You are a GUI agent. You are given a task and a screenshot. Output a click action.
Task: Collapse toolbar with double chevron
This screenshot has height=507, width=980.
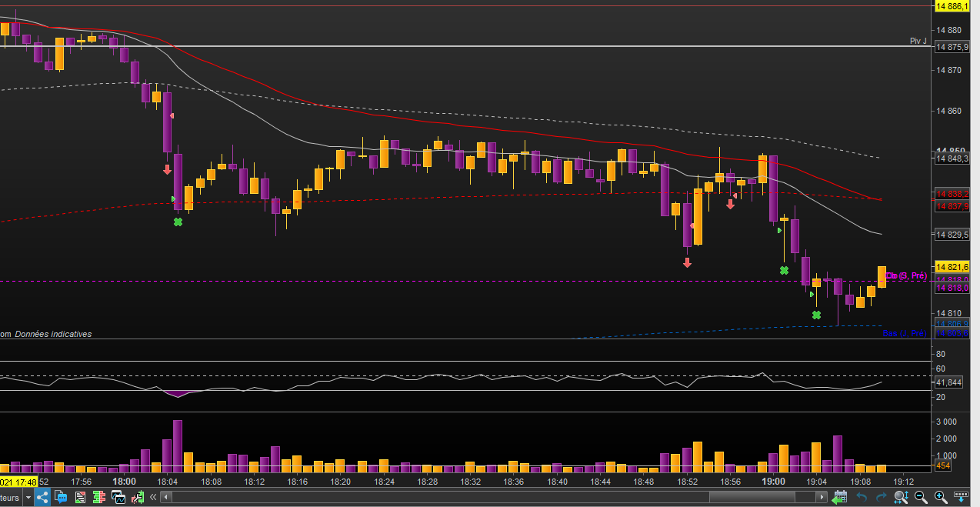click(x=153, y=497)
